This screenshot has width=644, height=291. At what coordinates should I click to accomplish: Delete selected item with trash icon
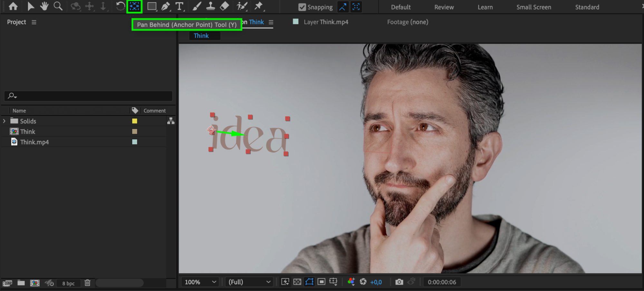[87, 283]
